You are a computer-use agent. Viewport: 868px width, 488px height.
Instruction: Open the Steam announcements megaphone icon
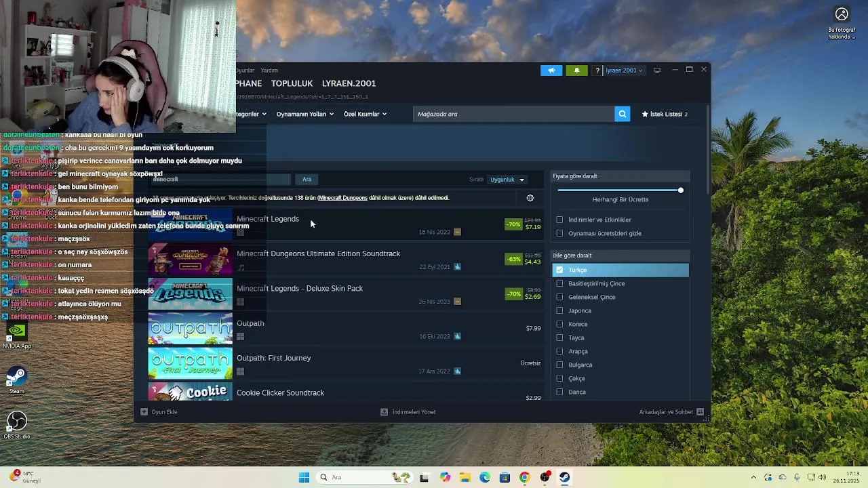click(551, 70)
